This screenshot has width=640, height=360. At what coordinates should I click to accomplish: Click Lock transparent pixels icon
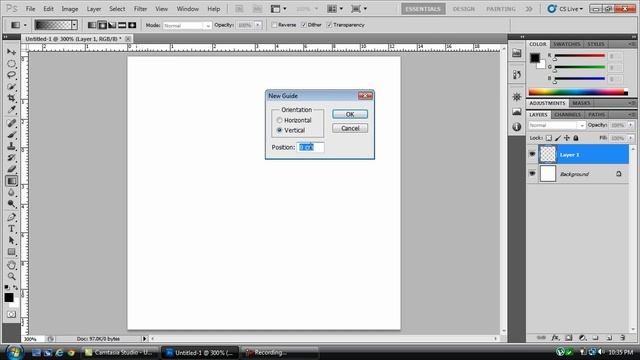coord(549,138)
